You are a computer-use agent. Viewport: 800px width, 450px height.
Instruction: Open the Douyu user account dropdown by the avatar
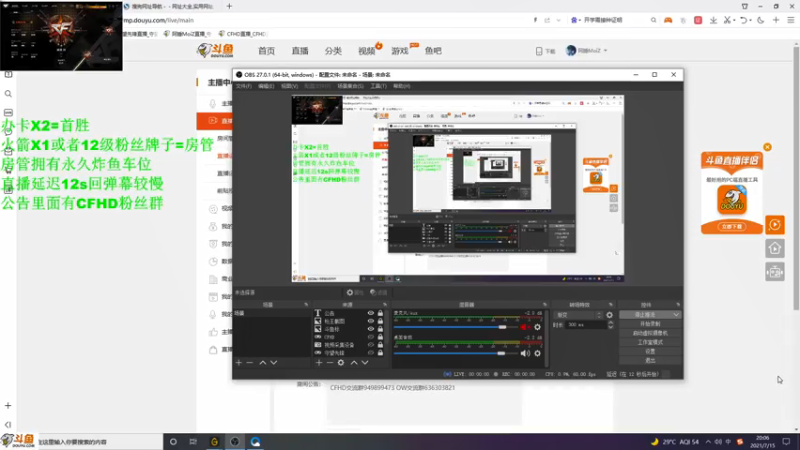click(x=606, y=51)
